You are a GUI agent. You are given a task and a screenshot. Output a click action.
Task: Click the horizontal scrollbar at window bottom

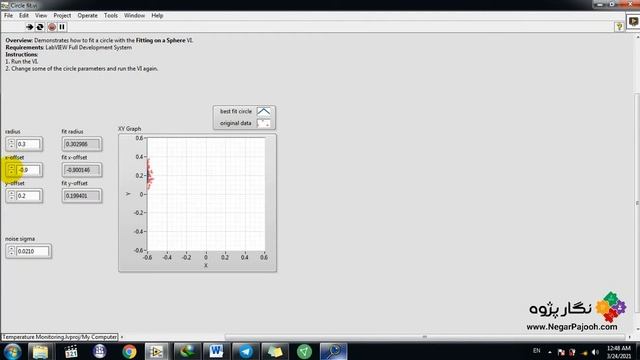424,337
